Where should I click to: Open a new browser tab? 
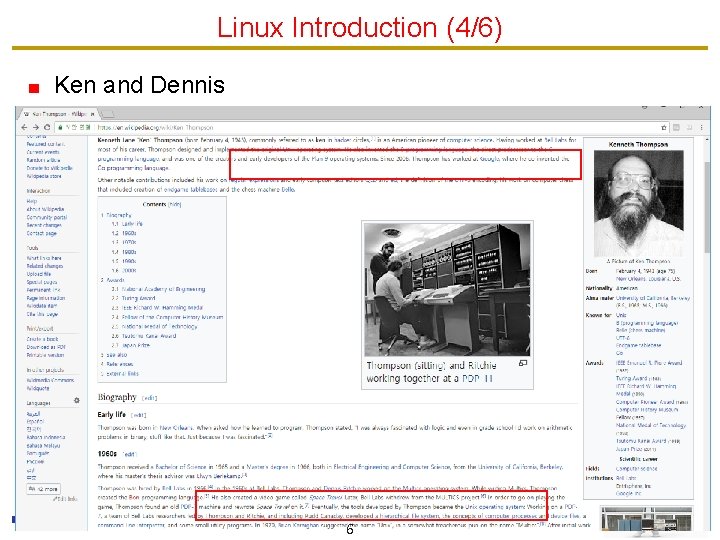[x=107, y=113]
